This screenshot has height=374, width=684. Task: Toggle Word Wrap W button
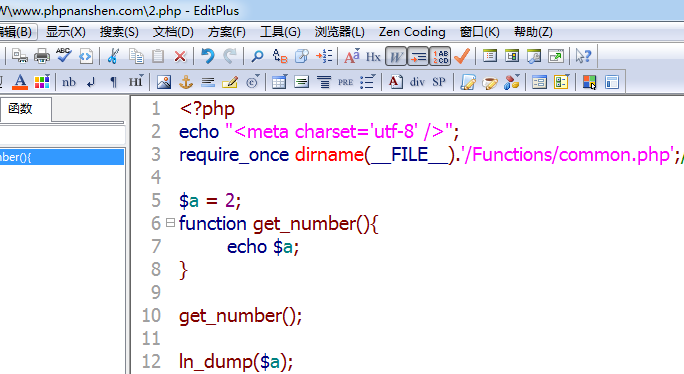coord(396,57)
